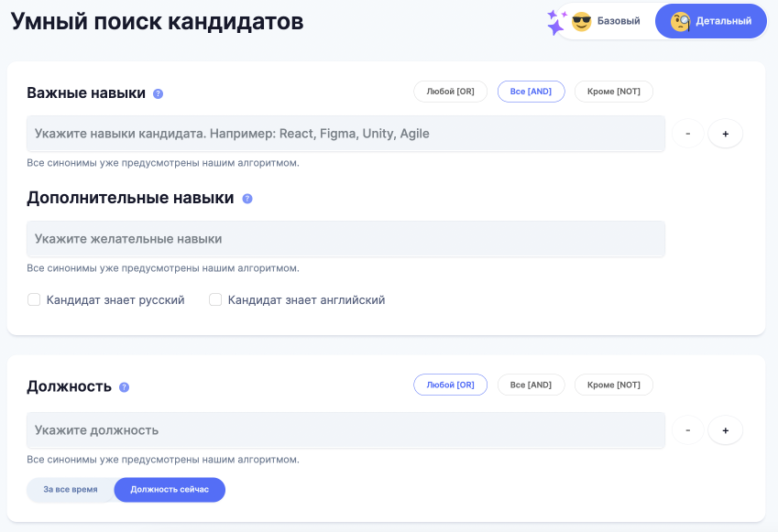Focus the important skills input field
778x532 pixels.
pyautogui.click(x=345, y=134)
